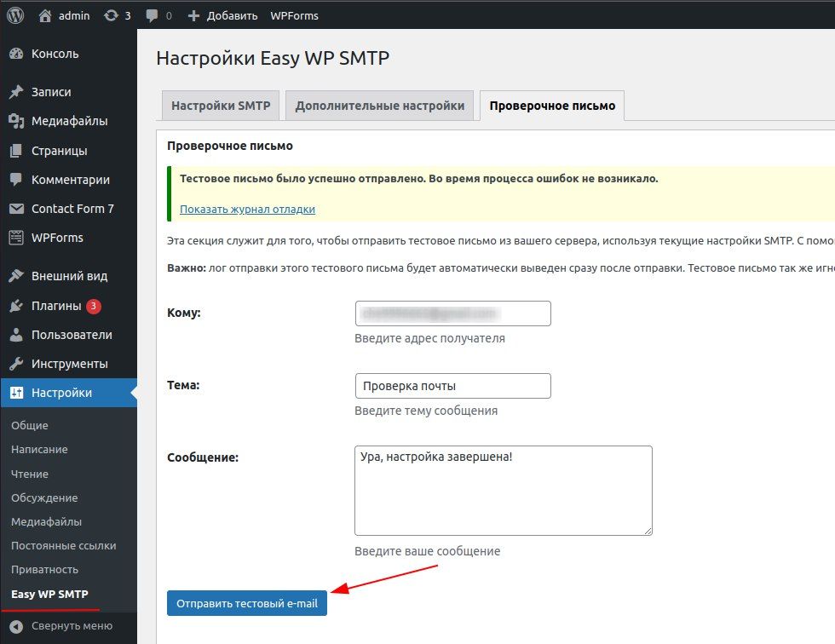Click the Комментарии bubble icon in the sidebar
This screenshot has height=644, width=835.
16,180
